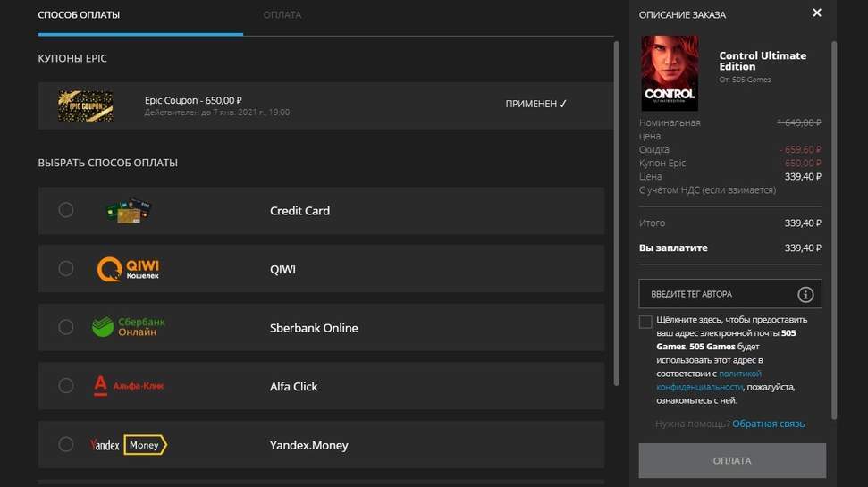Click the Control Ultimate Edition cover thumbnail
868x487 pixels.
click(x=670, y=73)
